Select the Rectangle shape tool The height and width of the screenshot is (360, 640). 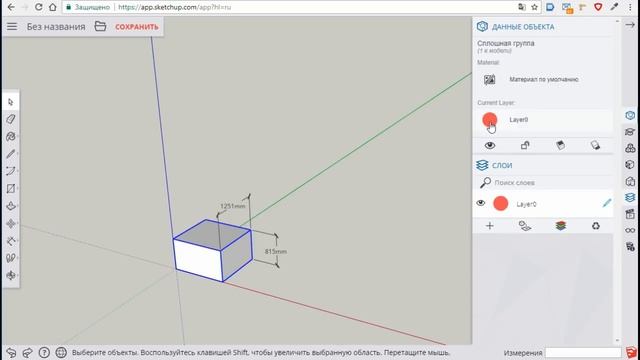click(11, 189)
